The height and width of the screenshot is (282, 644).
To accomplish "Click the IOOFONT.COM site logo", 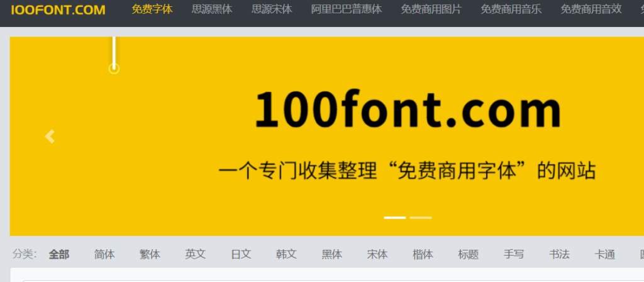I will pos(58,10).
